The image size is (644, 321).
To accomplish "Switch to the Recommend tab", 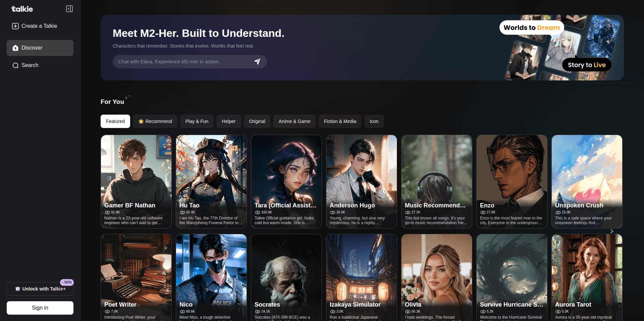I will pos(155,121).
